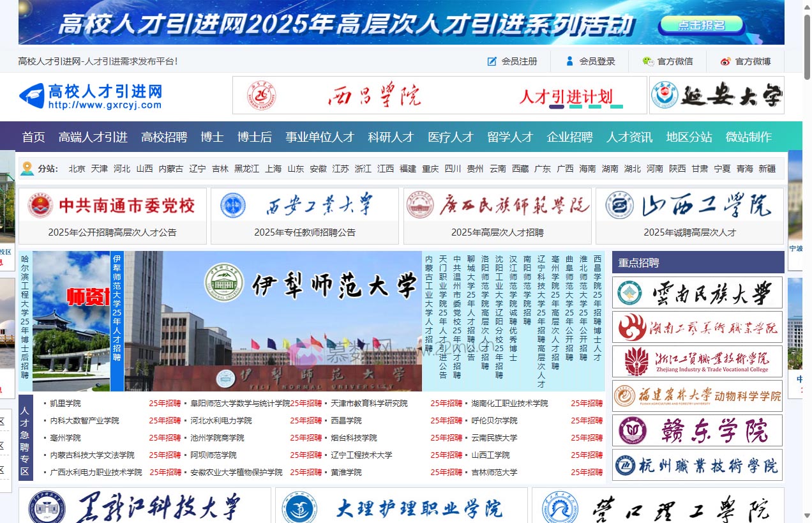Image resolution: width=812 pixels, height=523 pixels.
Task: Click the location pin icon beside 分站
Action: (26, 168)
